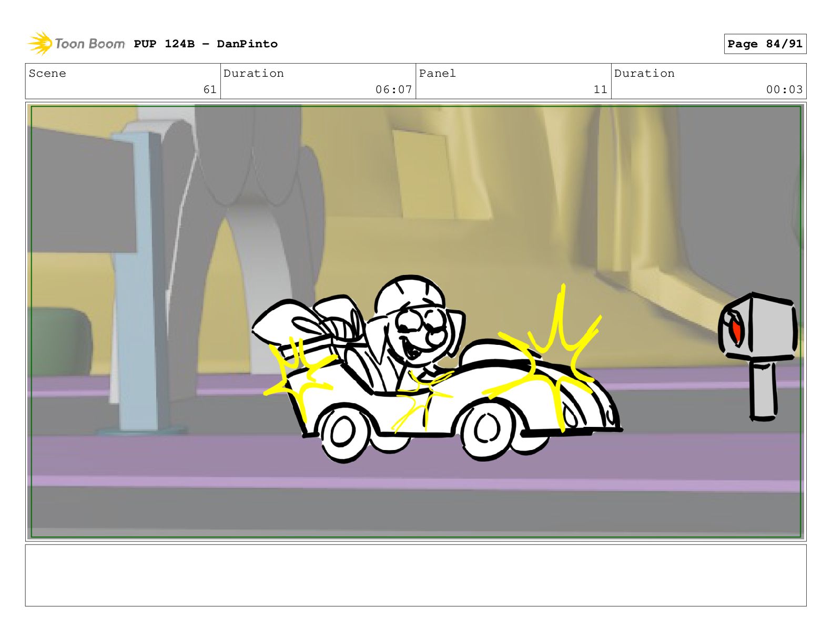This screenshot has width=832, height=644.
Task: Click the "Page 84/91" page indicator
Action: (765, 44)
